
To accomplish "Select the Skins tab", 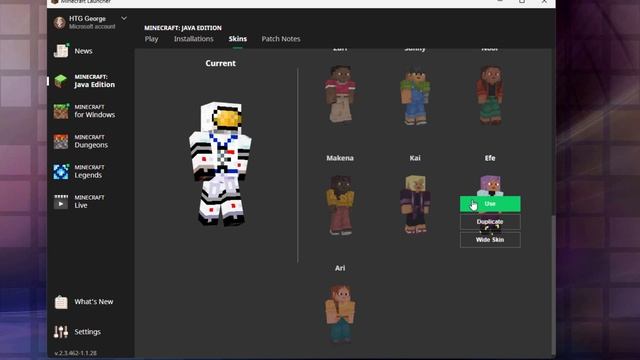I will click(238, 39).
